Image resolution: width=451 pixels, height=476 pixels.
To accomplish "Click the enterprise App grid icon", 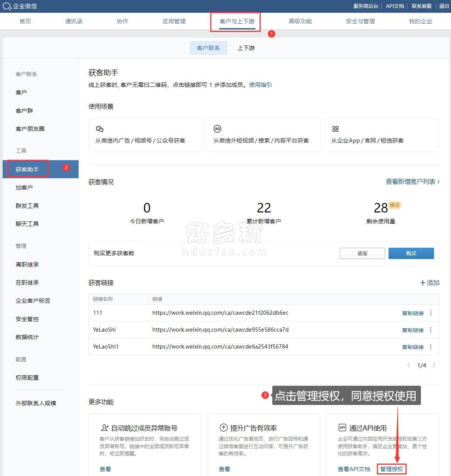I will click(x=336, y=129).
